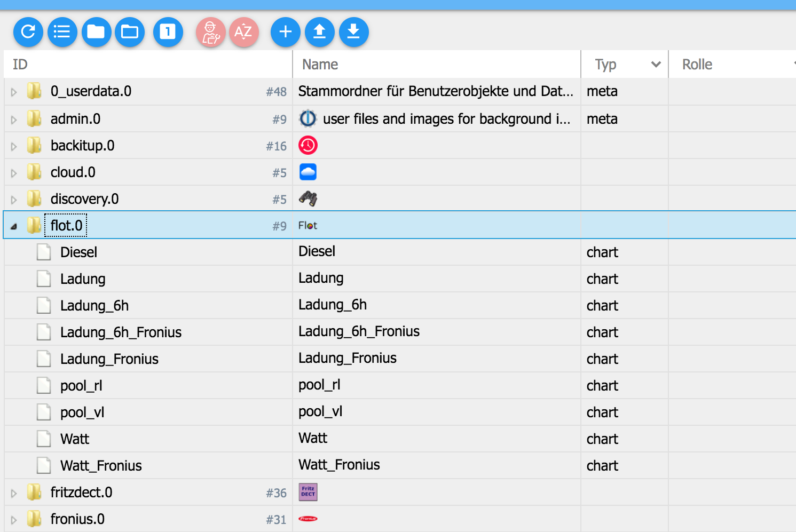Viewport: 796px width, 532px height.
Task: Click the chart type in Watt row
Action: point(602,439)
